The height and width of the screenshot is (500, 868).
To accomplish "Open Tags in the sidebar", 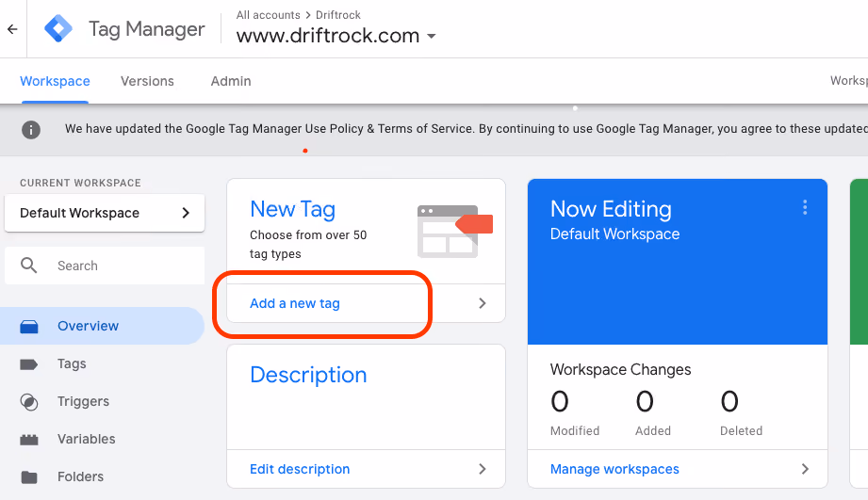I will click(x=72, y=364).
